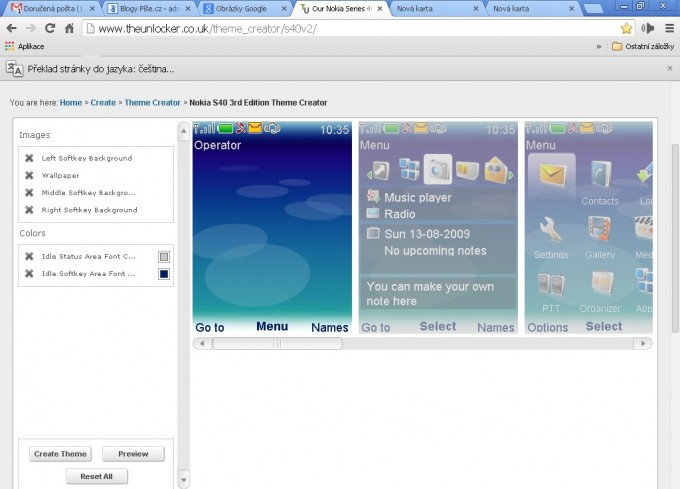Viewport: 680px width, 489px height.
Task: Click the Organizer icon in menu preview
Action: click(601, 284)
